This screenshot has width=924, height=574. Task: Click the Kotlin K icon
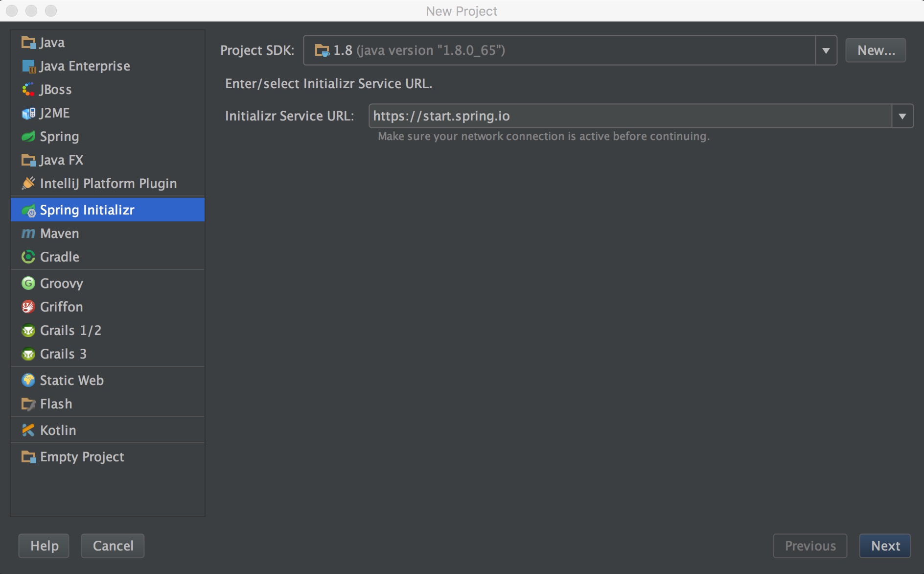tap(28, 430)
